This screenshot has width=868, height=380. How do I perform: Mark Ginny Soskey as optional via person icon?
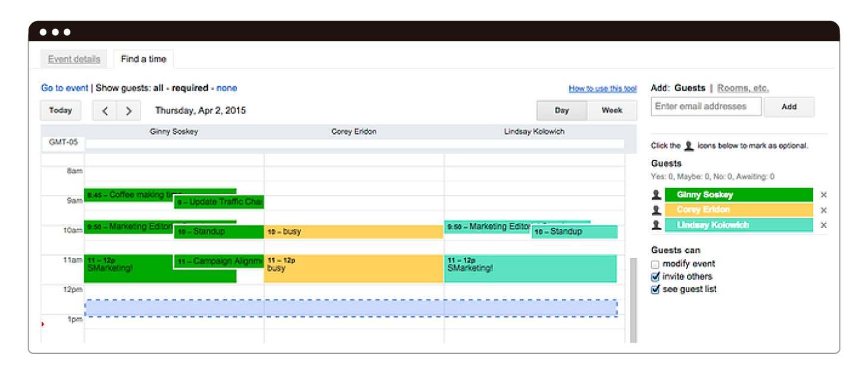pos(656,195)
